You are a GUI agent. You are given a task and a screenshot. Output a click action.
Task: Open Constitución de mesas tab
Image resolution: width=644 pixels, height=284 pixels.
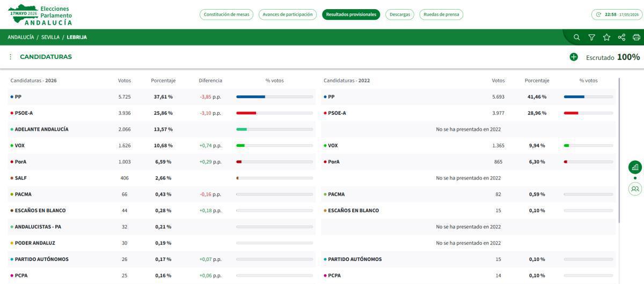[226, 14]
